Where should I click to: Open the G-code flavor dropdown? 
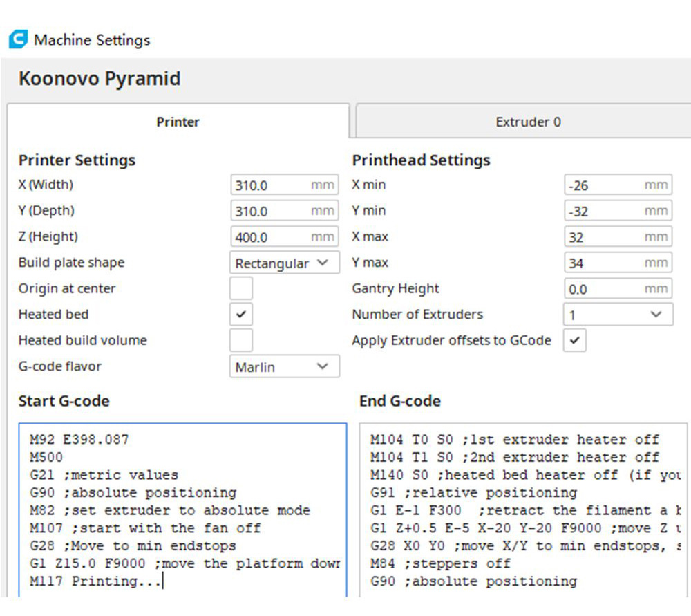(283, 366)
